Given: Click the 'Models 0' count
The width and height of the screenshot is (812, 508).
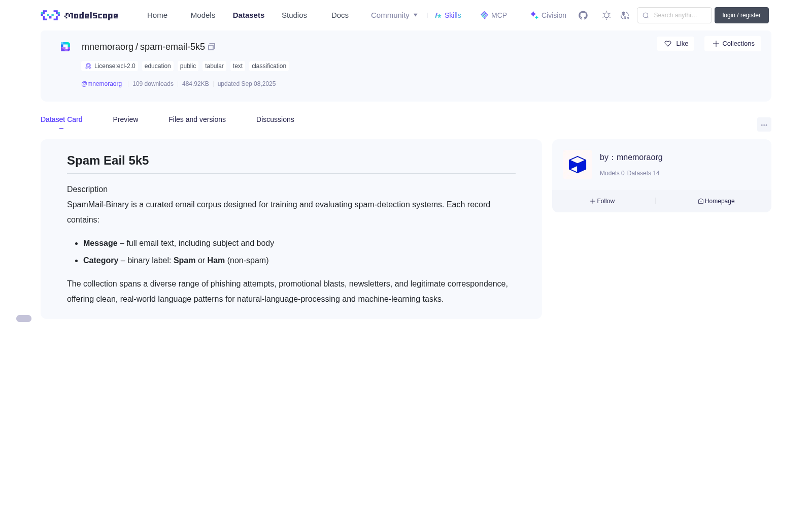Looking at the screenshot, I should tap(612, 173).
